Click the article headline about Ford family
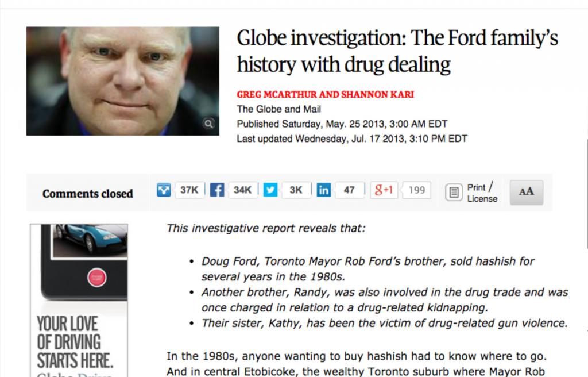Viewport: 588px width, 377px height. click(x=397, y=51)
